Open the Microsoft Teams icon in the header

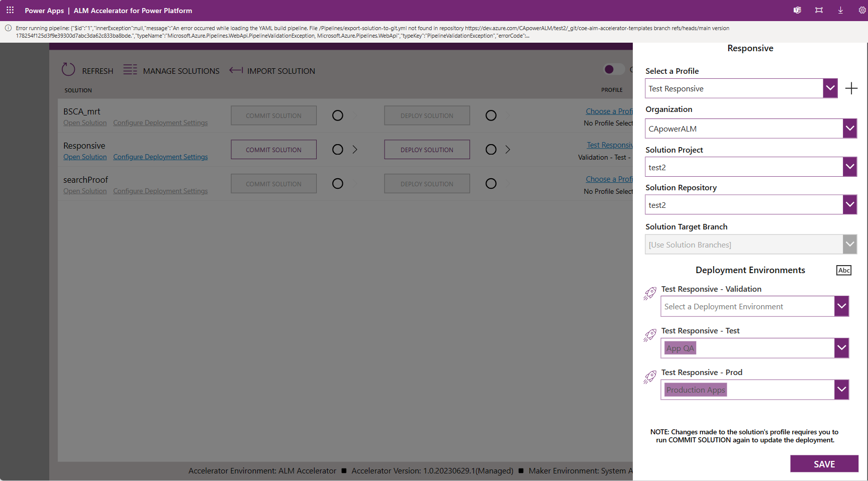[x=797, y=10]
